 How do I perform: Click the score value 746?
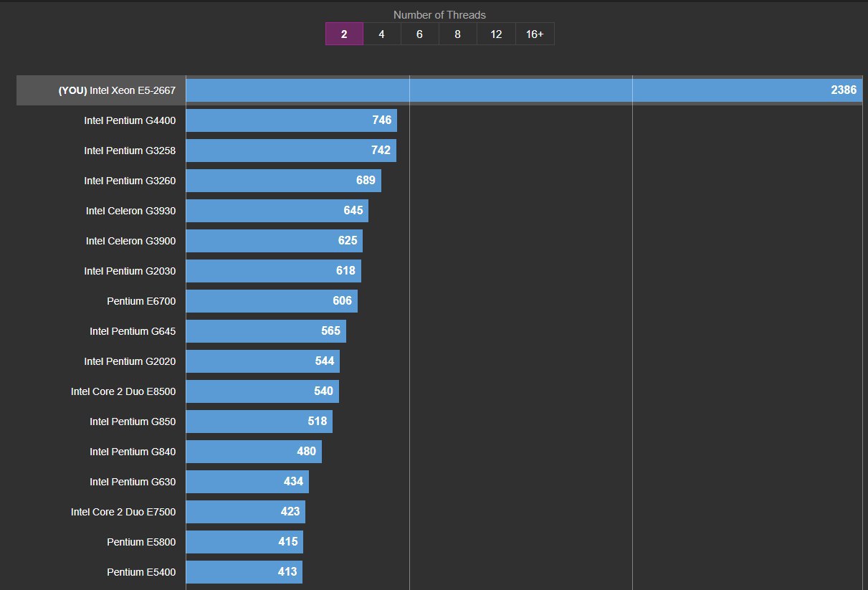[x=382, y=120]
